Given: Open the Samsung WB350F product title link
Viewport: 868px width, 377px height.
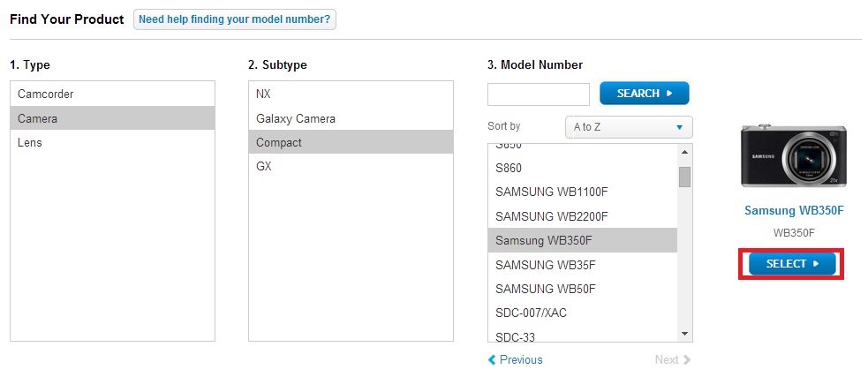Looking at the screenshot, I should [794, 211].
